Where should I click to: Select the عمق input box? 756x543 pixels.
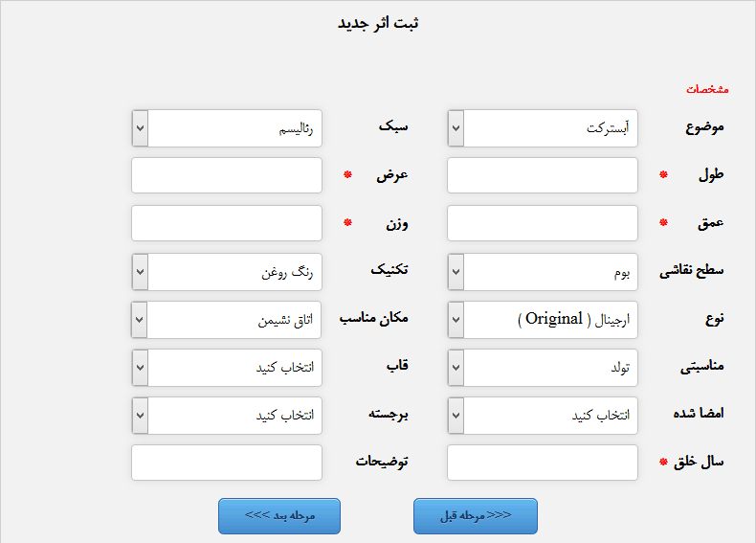pyautogui.click(x=543, y=223)
